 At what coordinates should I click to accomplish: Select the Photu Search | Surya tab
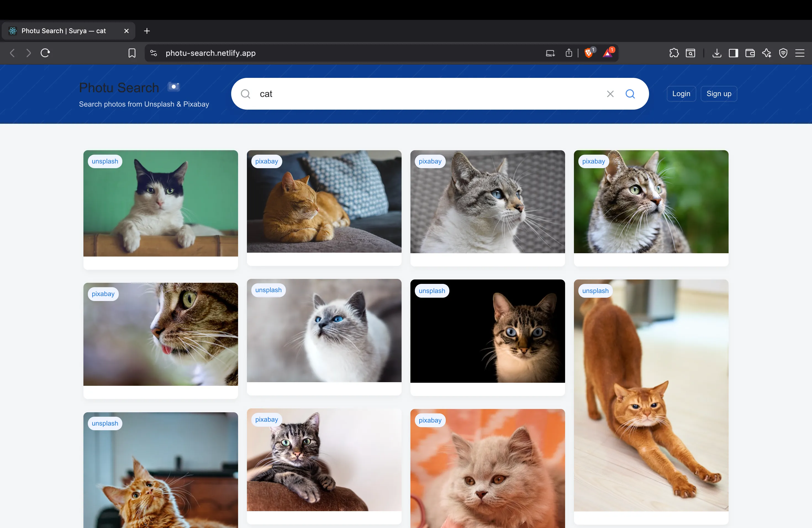[68, 31]
